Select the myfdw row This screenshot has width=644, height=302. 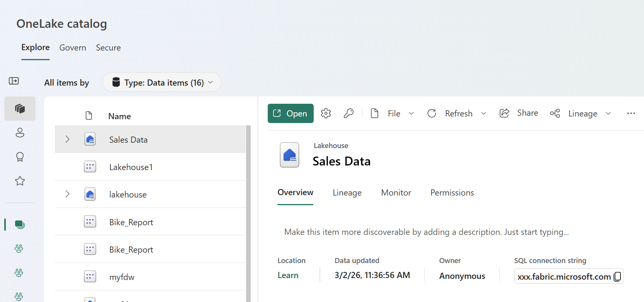coord(150,277)
